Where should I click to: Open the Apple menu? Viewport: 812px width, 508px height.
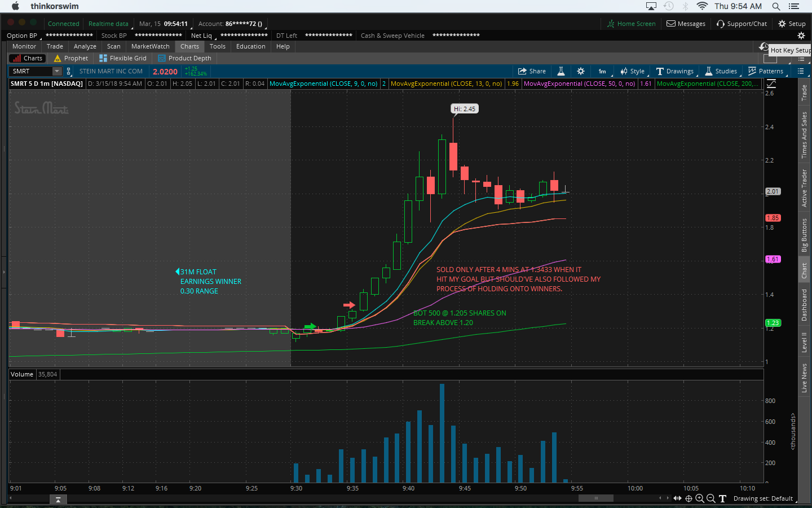pyautogui.click(x=15, y=6)
